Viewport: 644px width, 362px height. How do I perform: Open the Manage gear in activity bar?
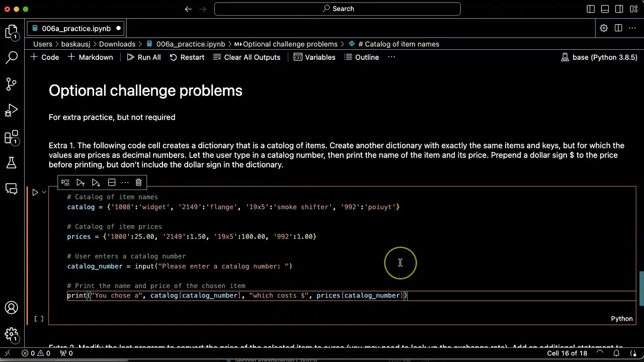click(x=12, y=334)
